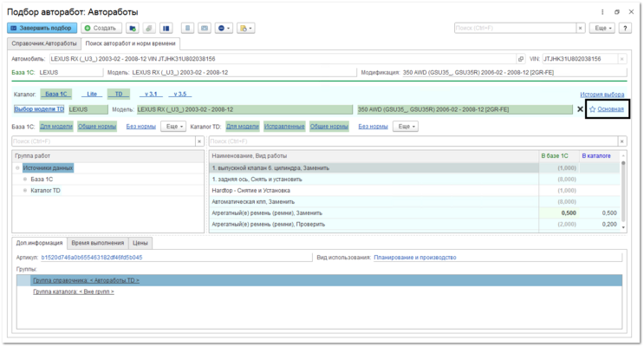This screenshot has height=347, width=644.
Task: Click the grey document icon in toolbar
Action: 188,28
